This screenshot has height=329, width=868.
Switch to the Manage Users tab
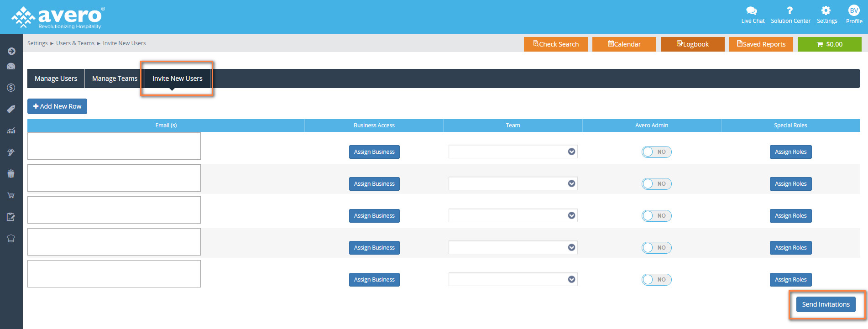[x=56, y=78]
